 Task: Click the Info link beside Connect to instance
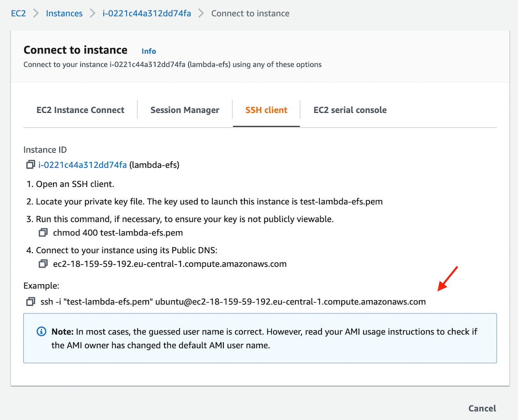tap(148, 51)
